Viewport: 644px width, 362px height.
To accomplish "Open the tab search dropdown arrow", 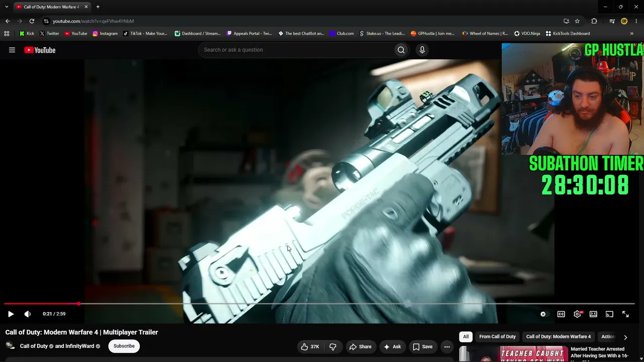I will coord(7,7).
